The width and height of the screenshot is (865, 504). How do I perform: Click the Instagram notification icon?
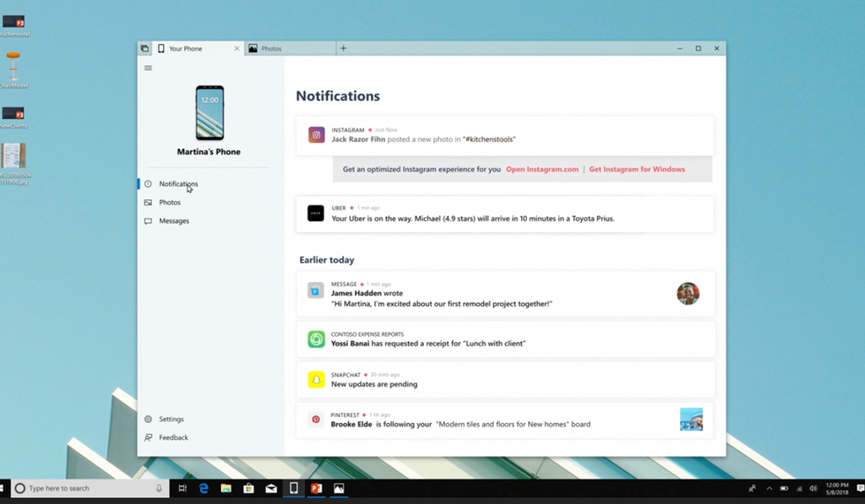316,135
